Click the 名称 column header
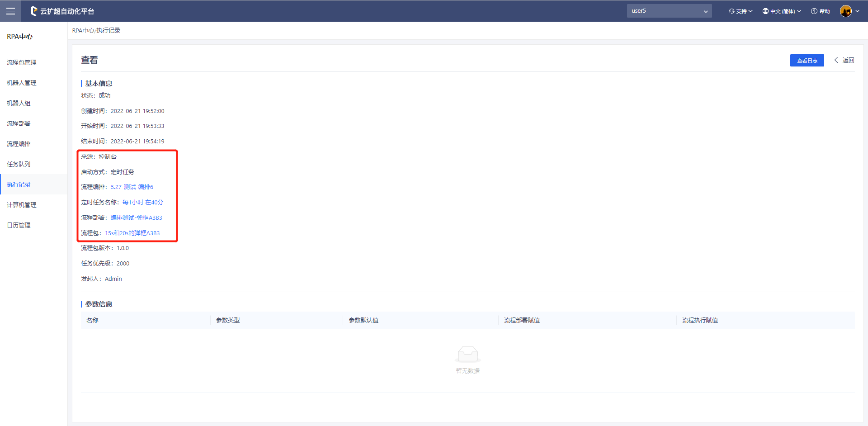 (92, 320)
